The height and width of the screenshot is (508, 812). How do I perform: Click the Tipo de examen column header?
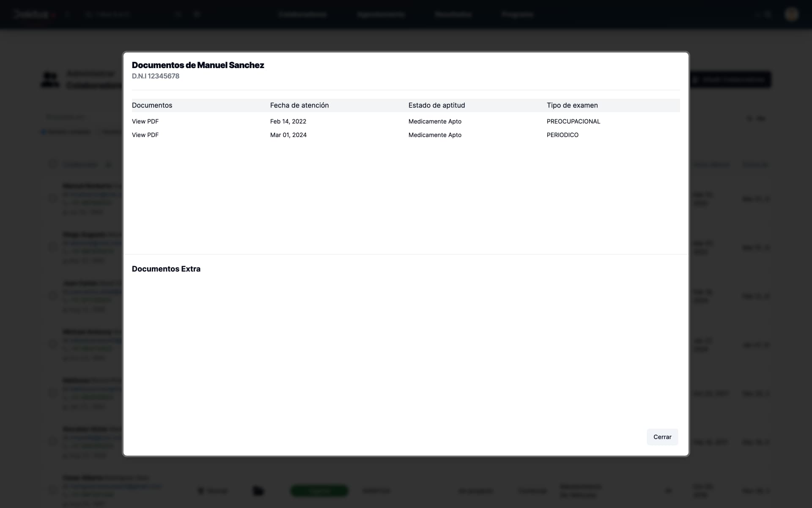[572, 105]
